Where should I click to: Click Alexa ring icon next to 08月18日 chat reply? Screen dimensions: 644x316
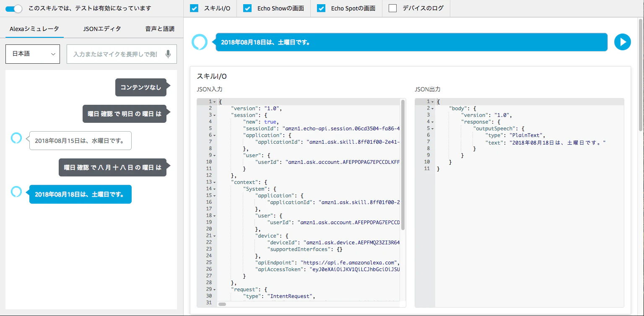click(16, 192)
